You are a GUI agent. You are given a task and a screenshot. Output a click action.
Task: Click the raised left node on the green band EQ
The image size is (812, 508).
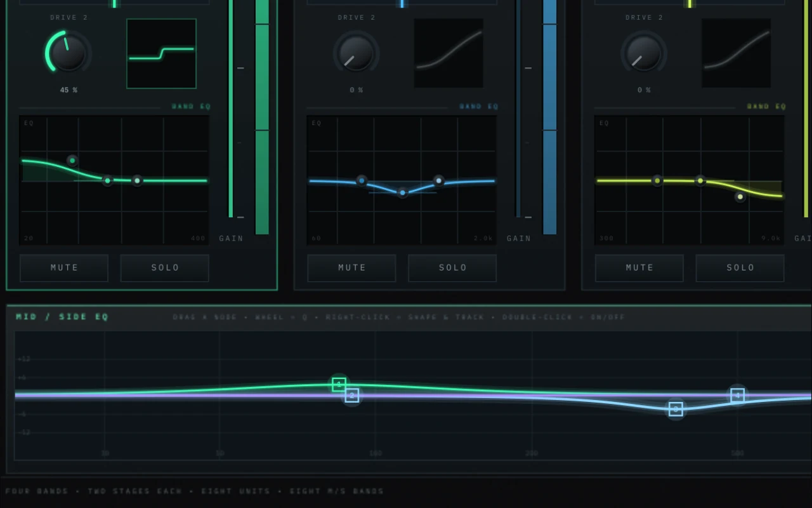[x=72, y=160]
